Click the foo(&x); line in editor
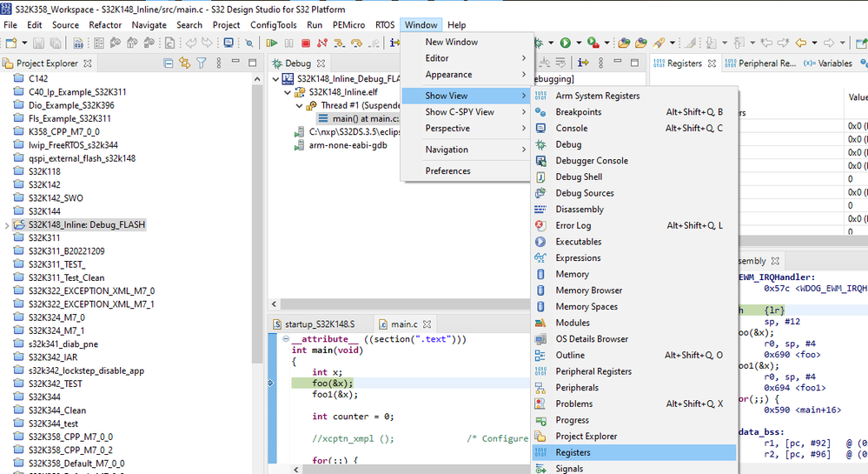This screenshot has width=868, height=474. [x=332, y=383]
